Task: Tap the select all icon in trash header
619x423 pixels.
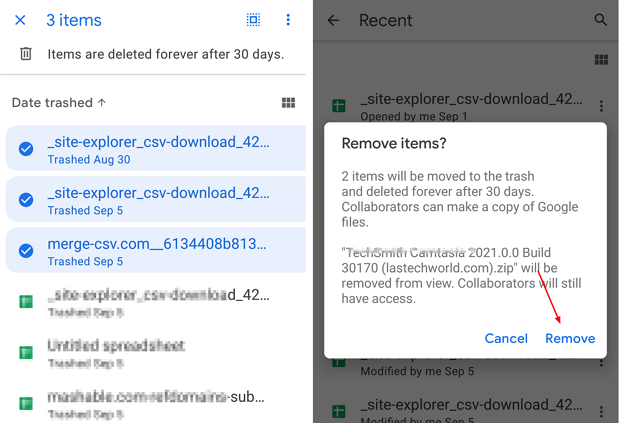Action: coord(253,19)
